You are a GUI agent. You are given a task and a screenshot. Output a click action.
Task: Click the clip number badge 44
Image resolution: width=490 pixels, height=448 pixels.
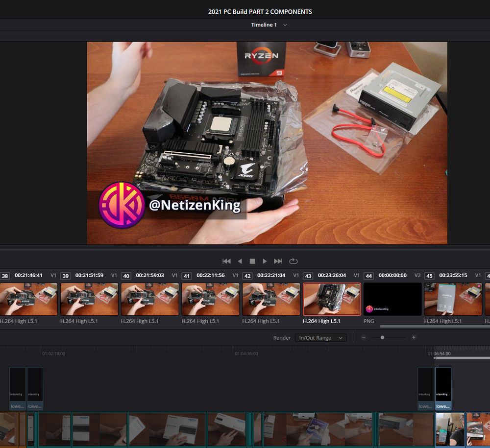[x=369, y=276]
